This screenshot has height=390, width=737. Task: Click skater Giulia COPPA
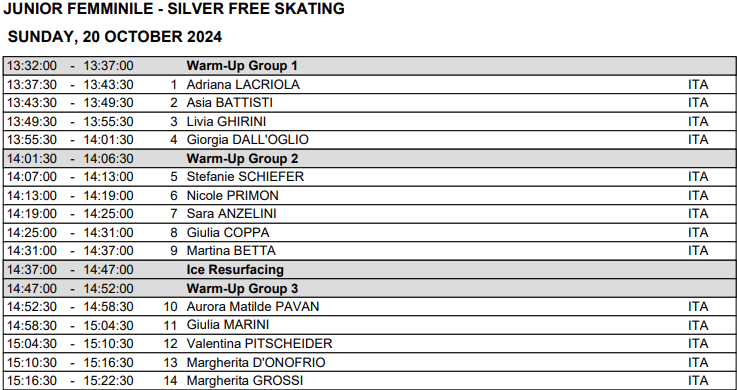click(x=228, y=233)
